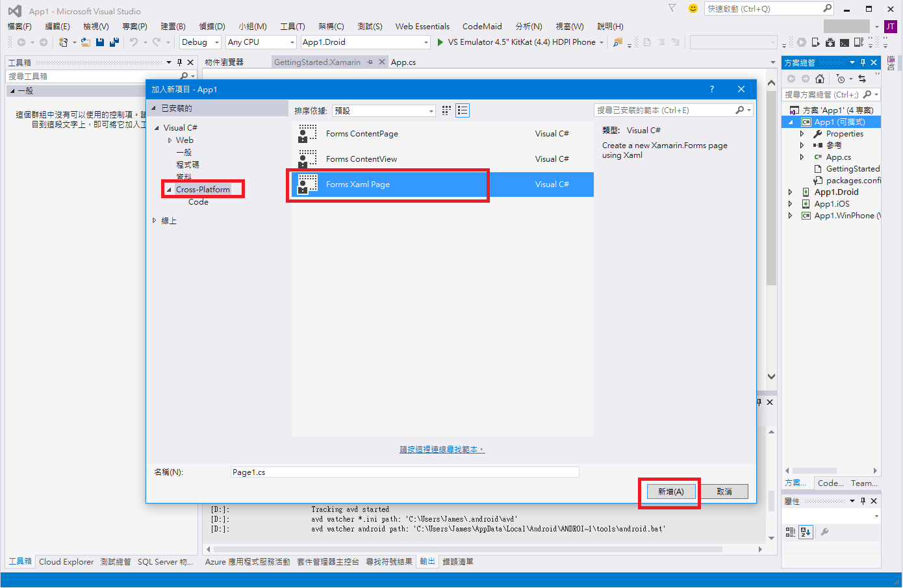Switch to the Team Explorer tab
Viewport: 903px width, 588px height.
click(x=864, y=483)
